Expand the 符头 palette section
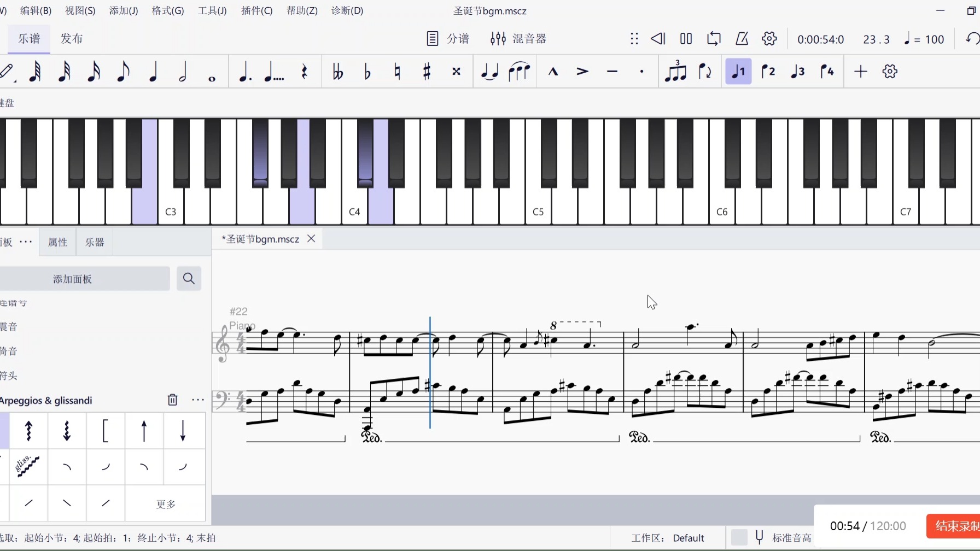This screenshot has height=551, width=980. (9, 376)
